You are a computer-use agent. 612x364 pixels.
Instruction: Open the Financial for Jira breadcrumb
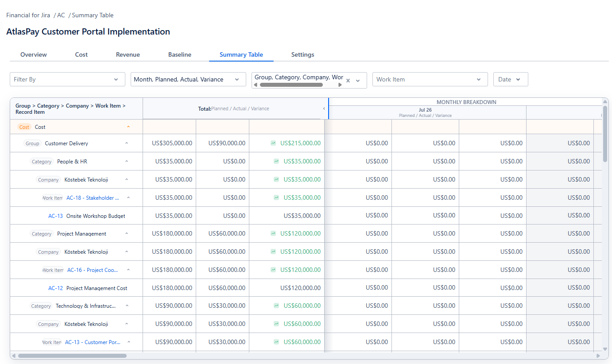[28, 15]
